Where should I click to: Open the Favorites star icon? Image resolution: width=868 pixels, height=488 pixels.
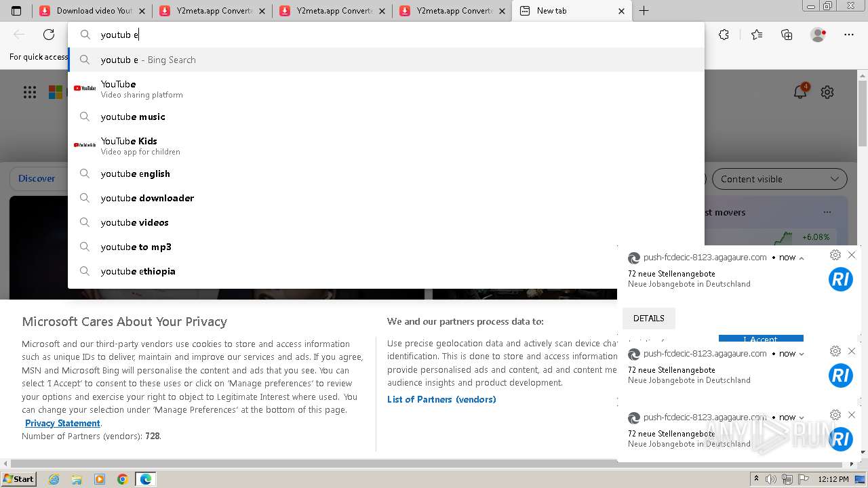tap(757, 35)
